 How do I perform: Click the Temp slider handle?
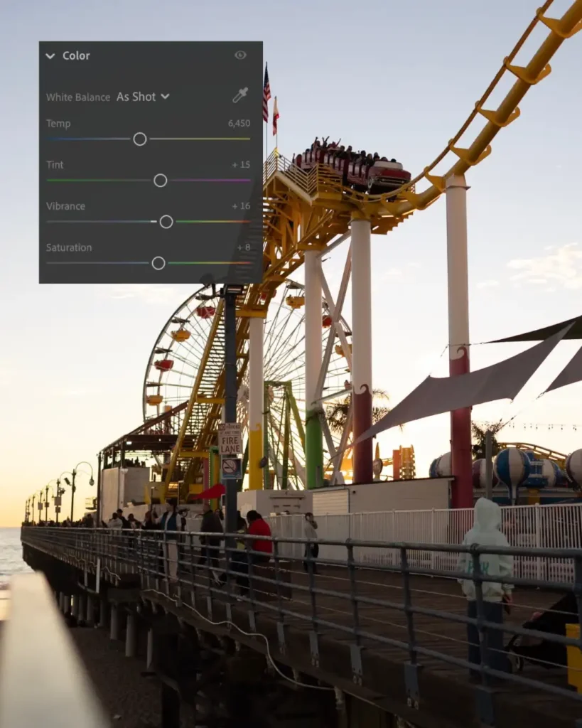[x=139, y=139]
